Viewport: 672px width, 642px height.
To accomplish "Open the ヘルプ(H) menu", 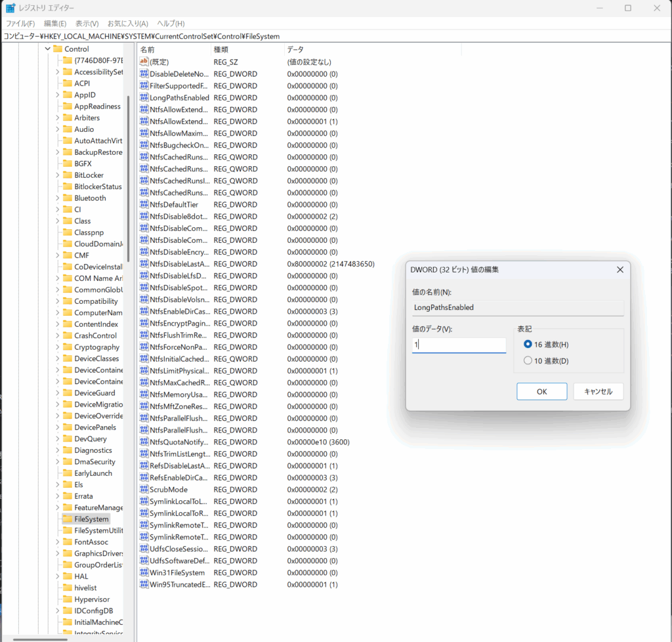I will coord(171,24).
